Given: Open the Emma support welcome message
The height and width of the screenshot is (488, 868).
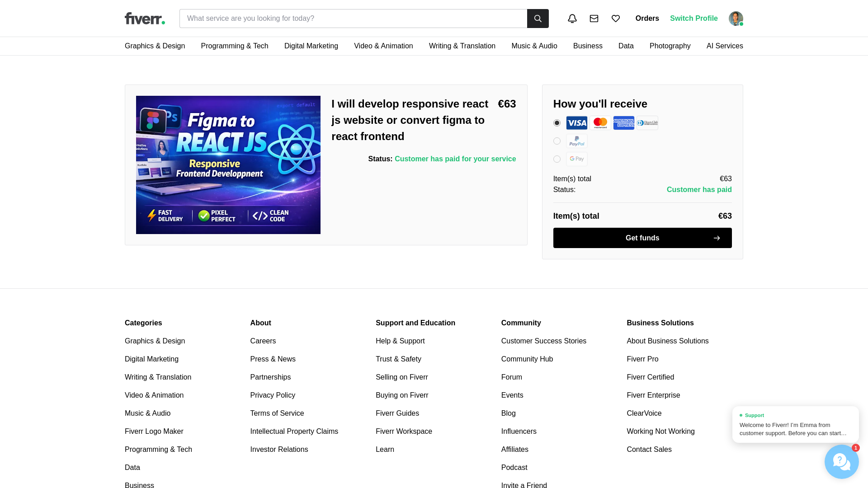Looking at the screenshot, I should coord(795,425).
